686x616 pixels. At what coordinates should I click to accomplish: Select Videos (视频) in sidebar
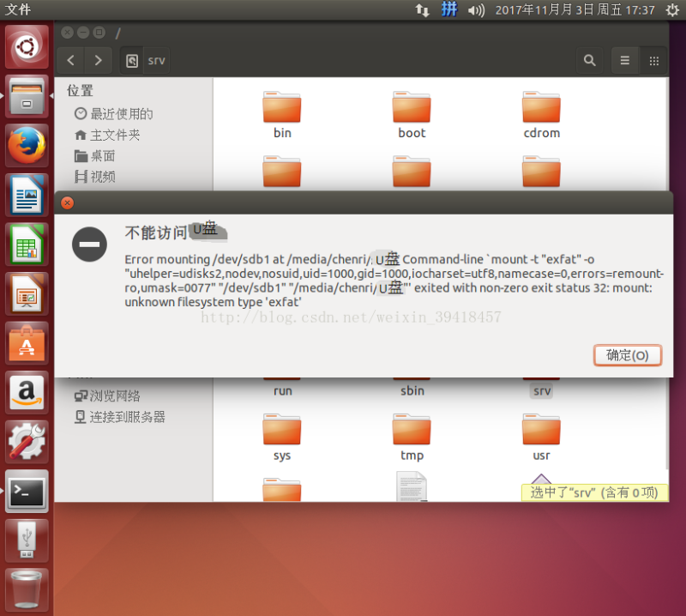[x=95, y=177]
